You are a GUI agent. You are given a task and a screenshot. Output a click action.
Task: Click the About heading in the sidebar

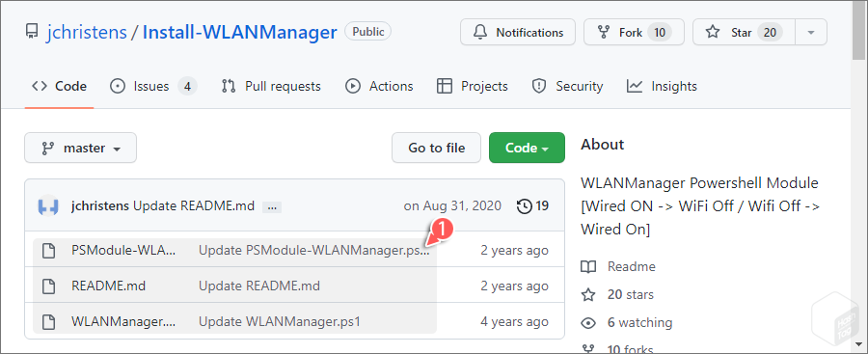tap(602, 145)
